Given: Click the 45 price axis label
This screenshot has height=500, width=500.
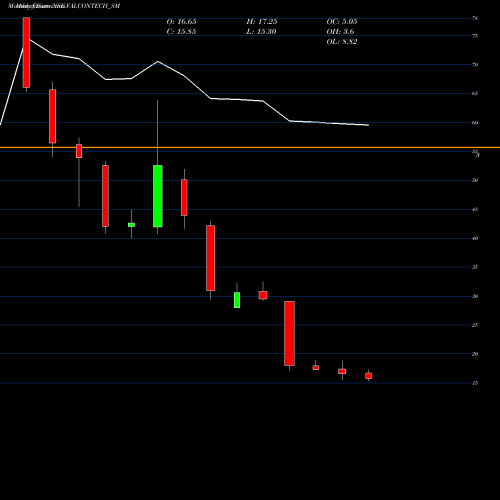Looking at the screenshot, I should click(475, 209).
